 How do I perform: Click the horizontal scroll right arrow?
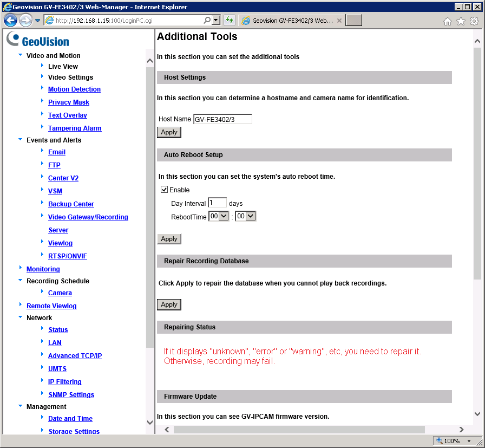461,430
